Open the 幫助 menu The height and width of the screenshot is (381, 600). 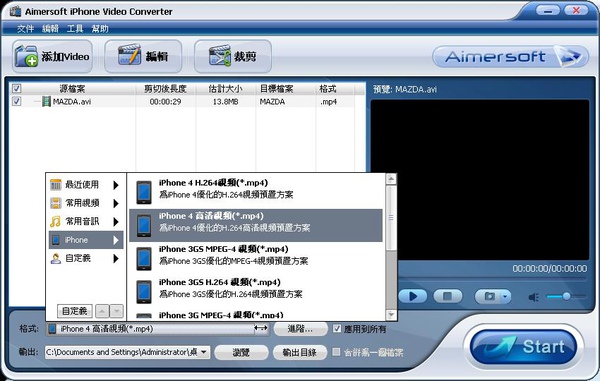[100, 29]
